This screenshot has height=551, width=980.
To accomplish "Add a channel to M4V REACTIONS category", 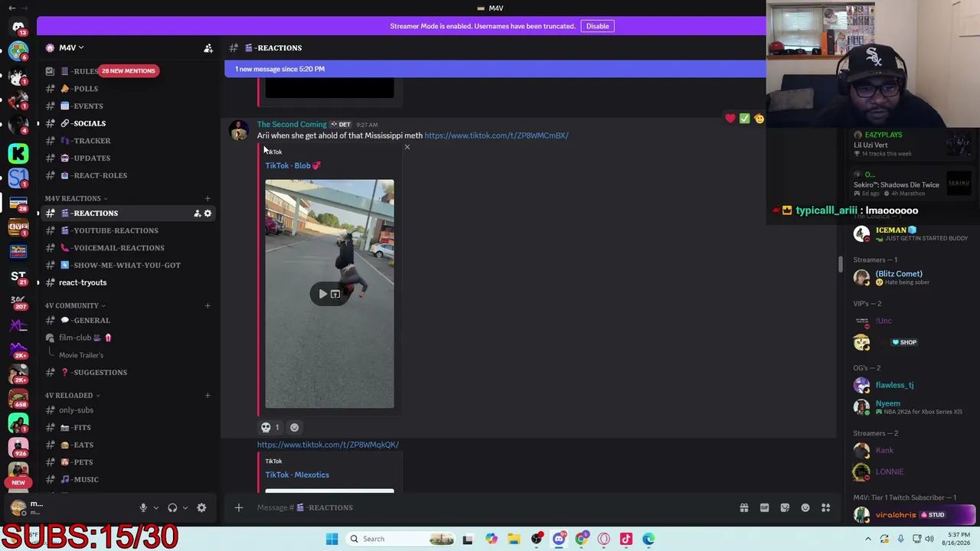I will pos(207,199).
